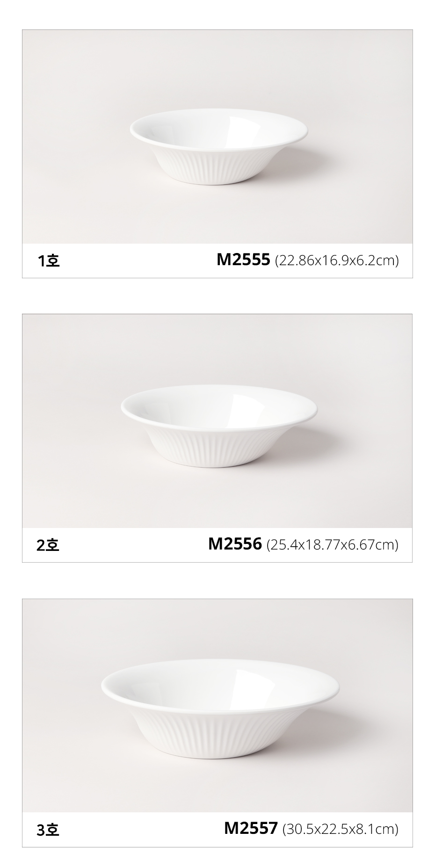Select the M2556 model number

click(235, 544)
